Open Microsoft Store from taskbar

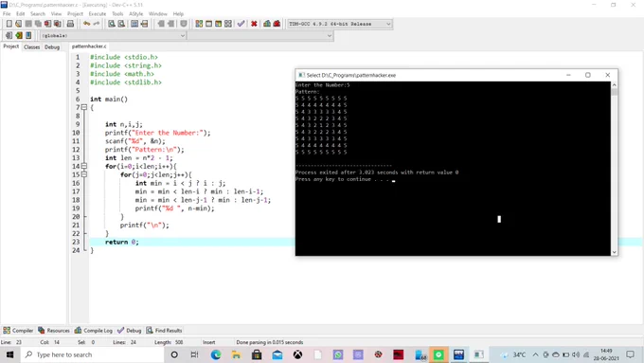click(257, 354)
